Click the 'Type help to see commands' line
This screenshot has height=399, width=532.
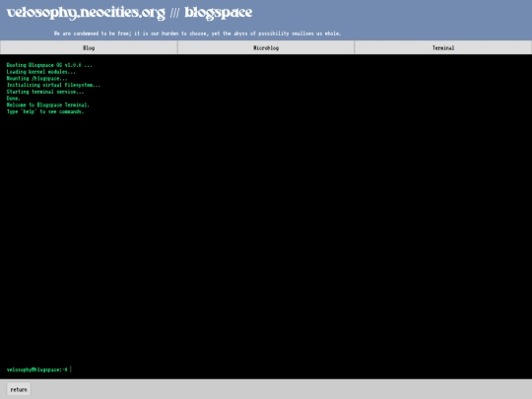(x=45, y=111)
